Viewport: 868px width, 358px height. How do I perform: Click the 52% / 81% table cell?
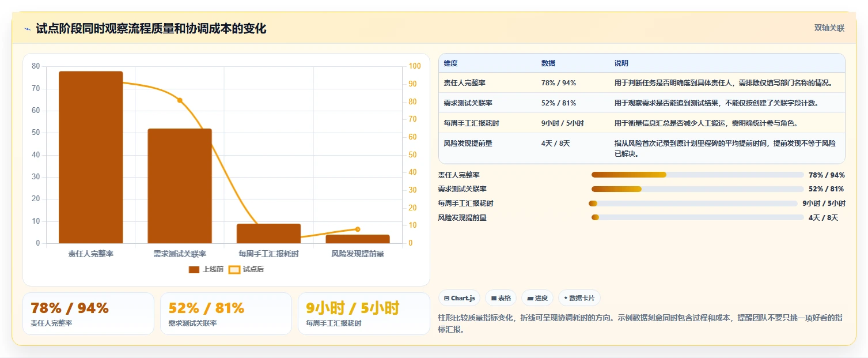559,103
